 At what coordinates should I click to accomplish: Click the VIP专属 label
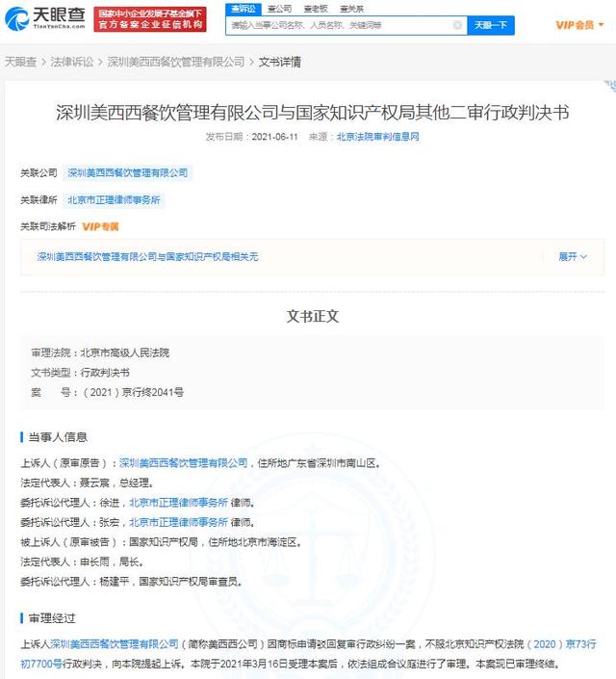pos(100,226)
